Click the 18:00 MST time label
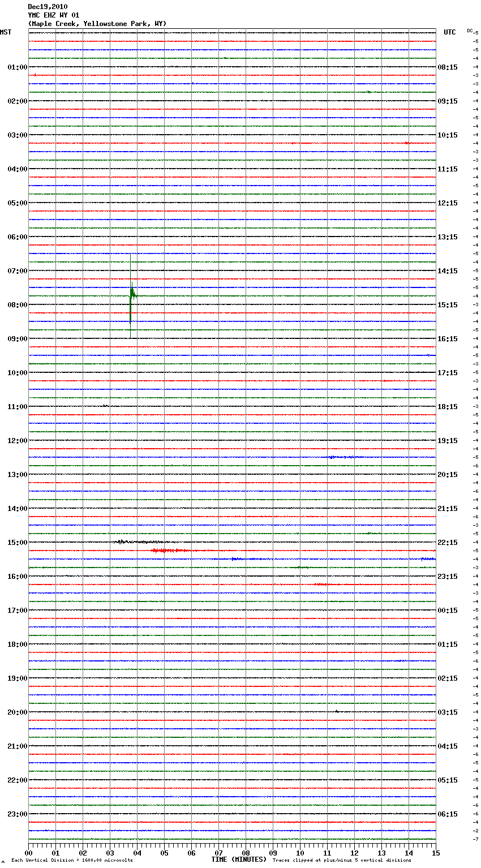 coord(18,644)
